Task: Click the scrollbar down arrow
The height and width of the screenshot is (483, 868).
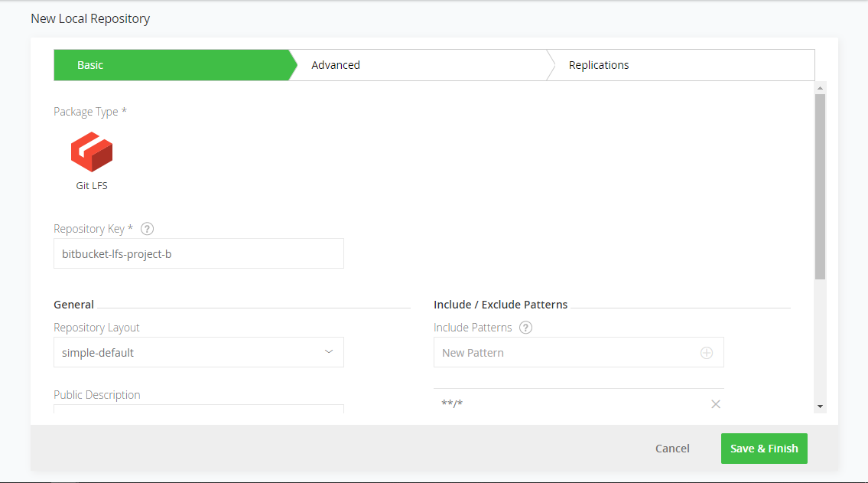Action: click(820, 406)
